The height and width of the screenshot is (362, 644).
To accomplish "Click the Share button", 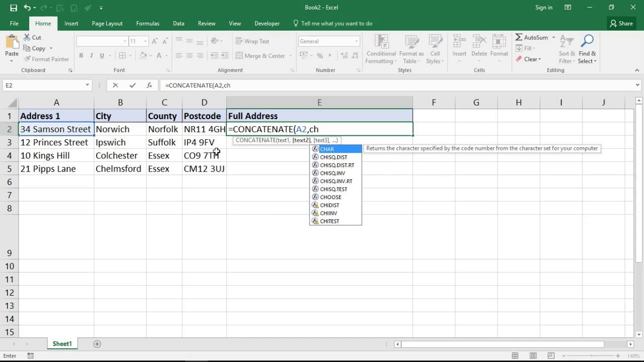I will (x=621, y=24).
